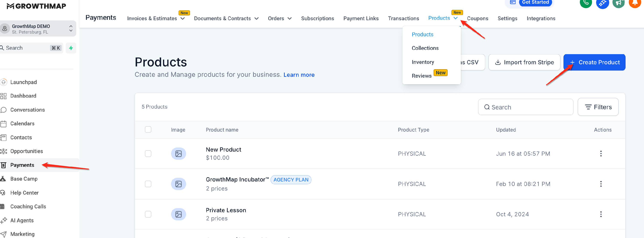Select Inventory from the Products submenu

[x=422, y=62]
